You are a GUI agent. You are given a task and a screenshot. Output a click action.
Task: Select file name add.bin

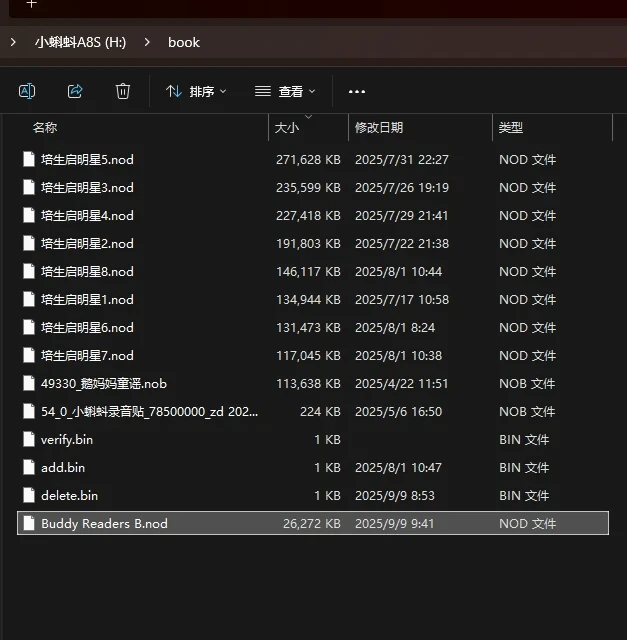63,468
